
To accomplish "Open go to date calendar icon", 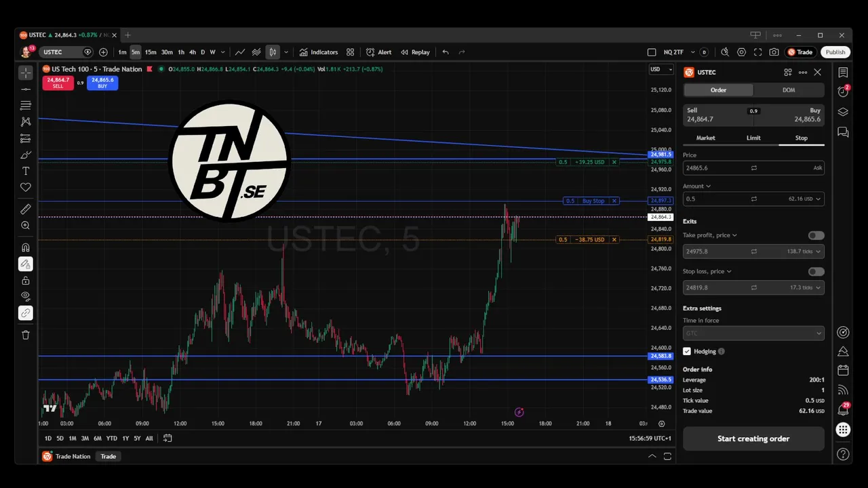I will 167,439.
